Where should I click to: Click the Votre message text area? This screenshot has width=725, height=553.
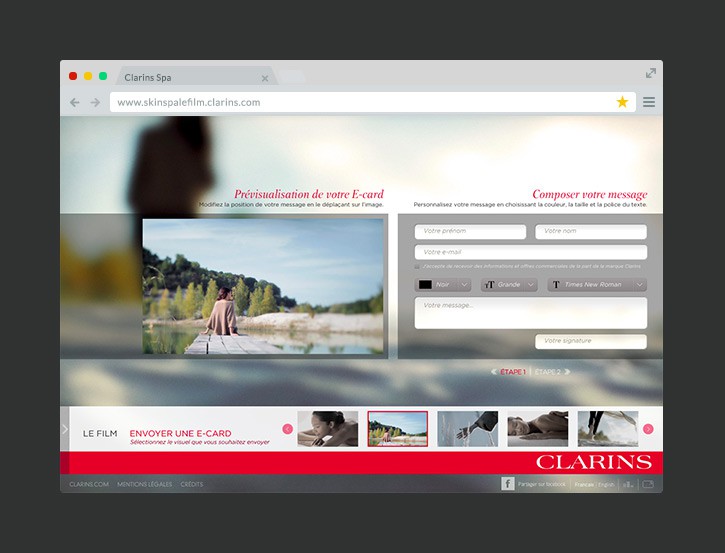click(x=531, y=313)
